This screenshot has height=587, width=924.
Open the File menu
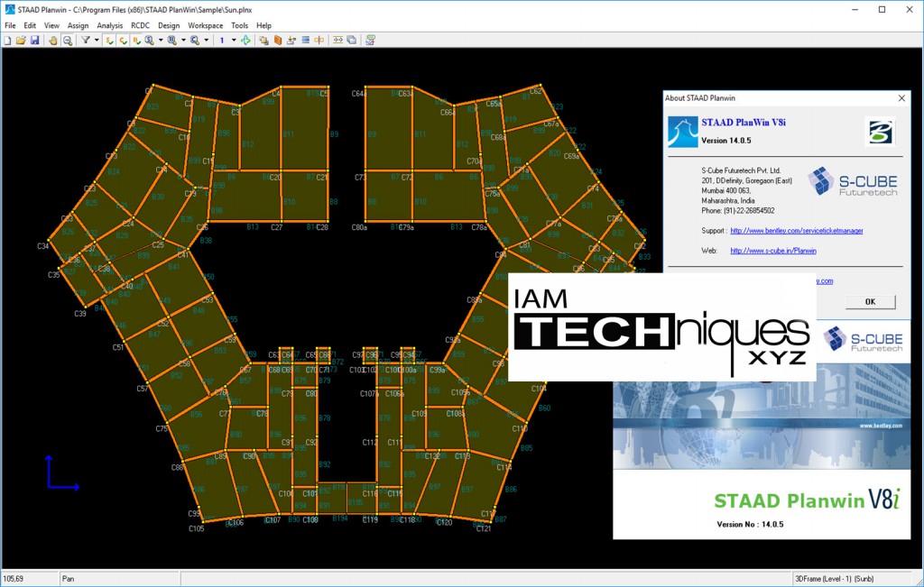[x=10, y=25]
